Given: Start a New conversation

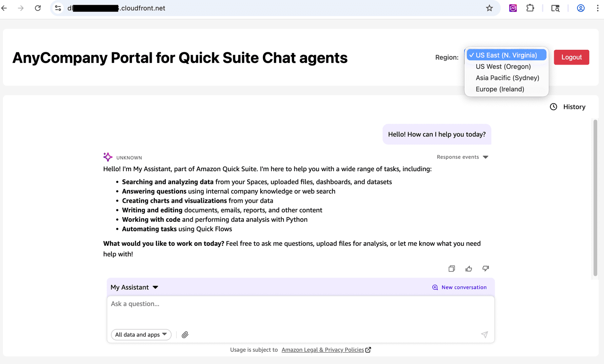Looking at the screenshot, I should coord(459,287).
